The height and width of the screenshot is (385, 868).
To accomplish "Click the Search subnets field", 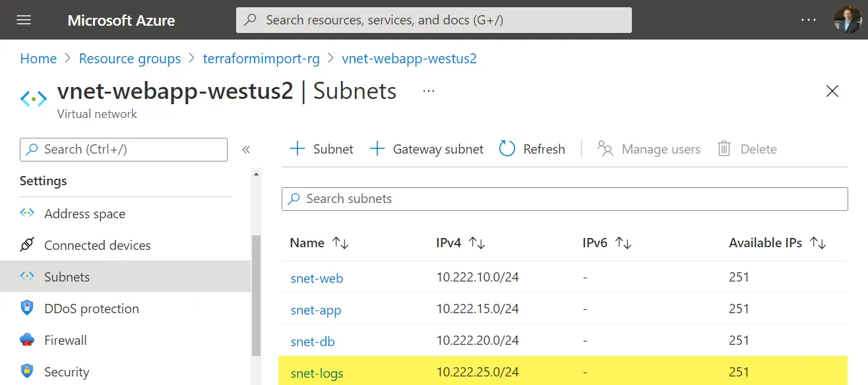I will (x=565, y=198).
